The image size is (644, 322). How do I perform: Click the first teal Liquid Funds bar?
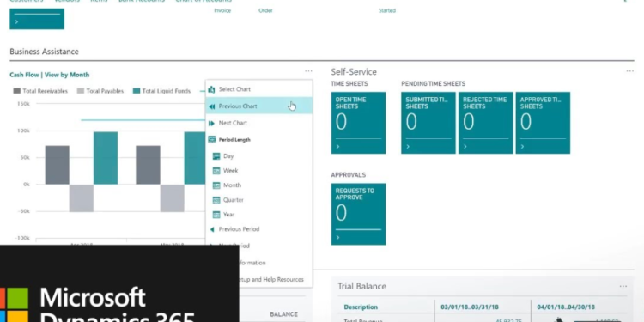click(x=106, y=158)
